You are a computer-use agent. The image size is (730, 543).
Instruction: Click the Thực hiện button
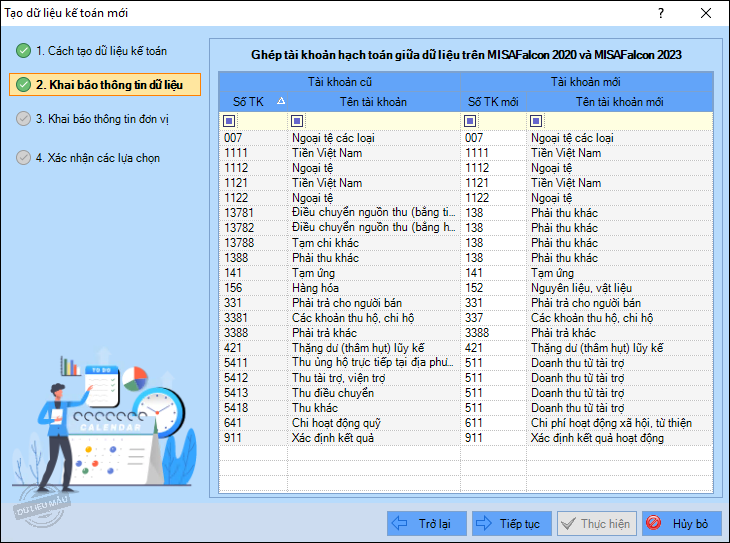[597, 523]
